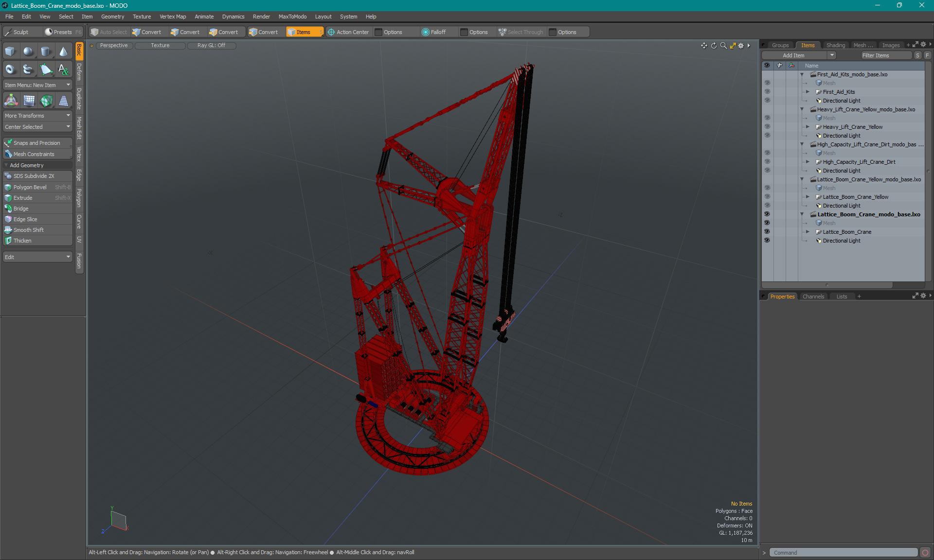
Task: Toggle the Options checkbox after Falloff
Action: (464, 32)
